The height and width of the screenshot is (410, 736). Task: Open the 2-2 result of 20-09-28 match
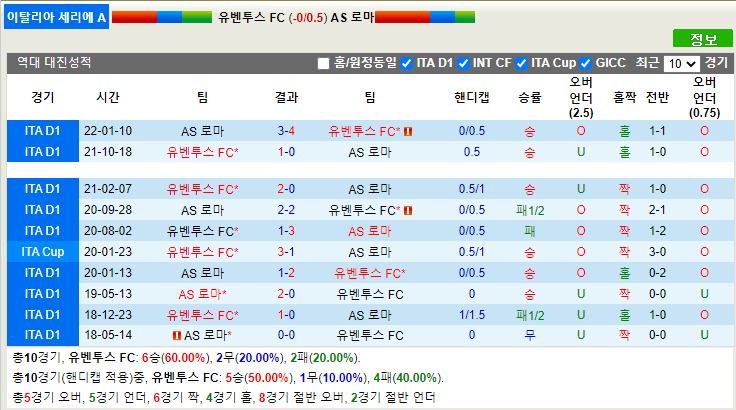(x=286, y=210)
